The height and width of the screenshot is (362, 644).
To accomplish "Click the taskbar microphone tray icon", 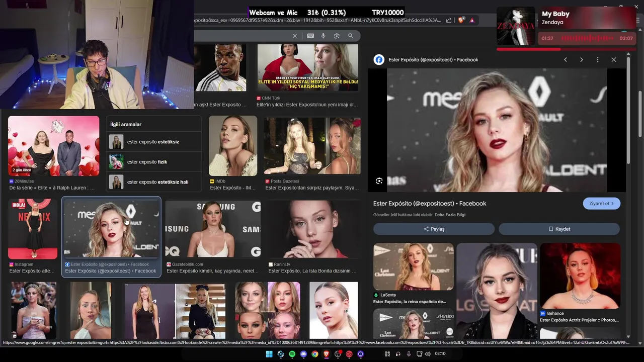I will pyautogui.click(x=409, y=354).
